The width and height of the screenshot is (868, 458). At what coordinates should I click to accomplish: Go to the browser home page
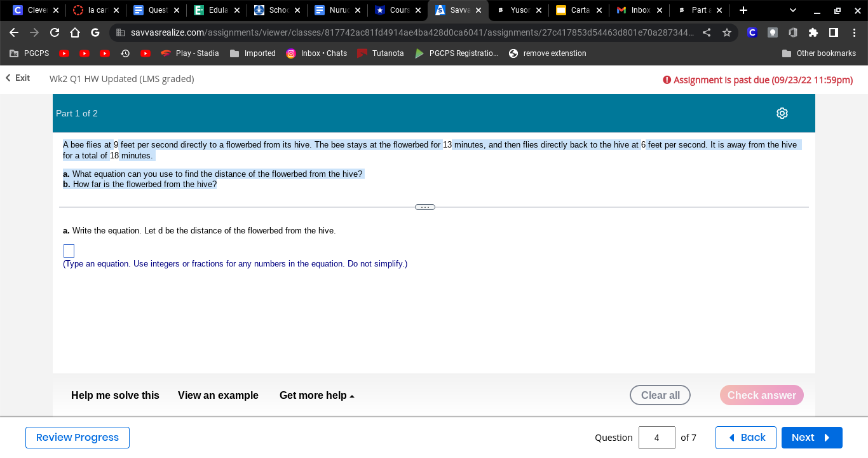pyautogui.click(x=75, y=32)
